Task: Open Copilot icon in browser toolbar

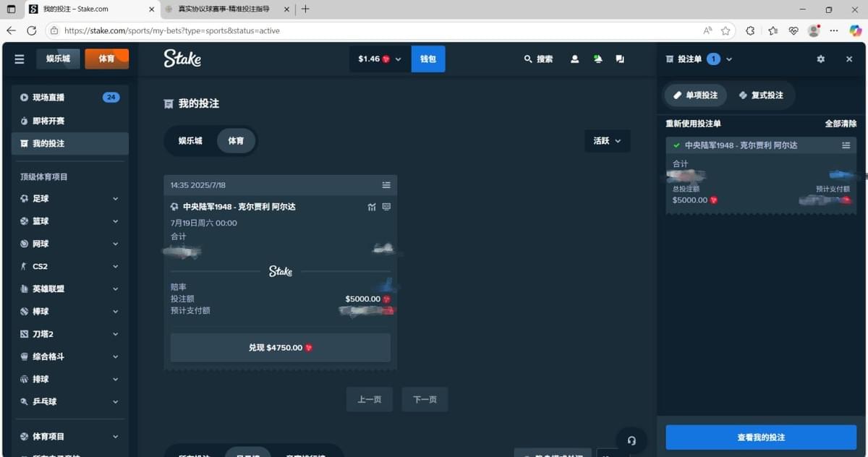Action: [856, 30]
